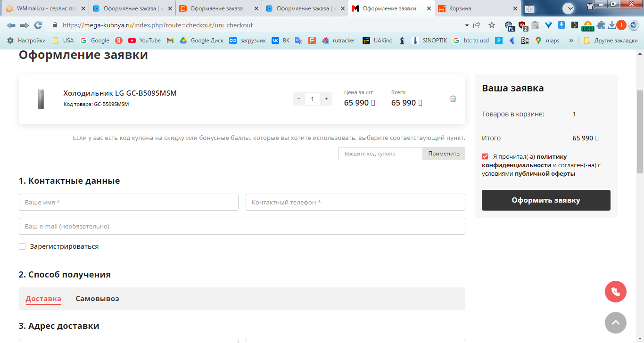The height and width of the screenshot is (343, 644).
Task: Open the Google Translate bookmark icon
Action: (x=298, y=41)
